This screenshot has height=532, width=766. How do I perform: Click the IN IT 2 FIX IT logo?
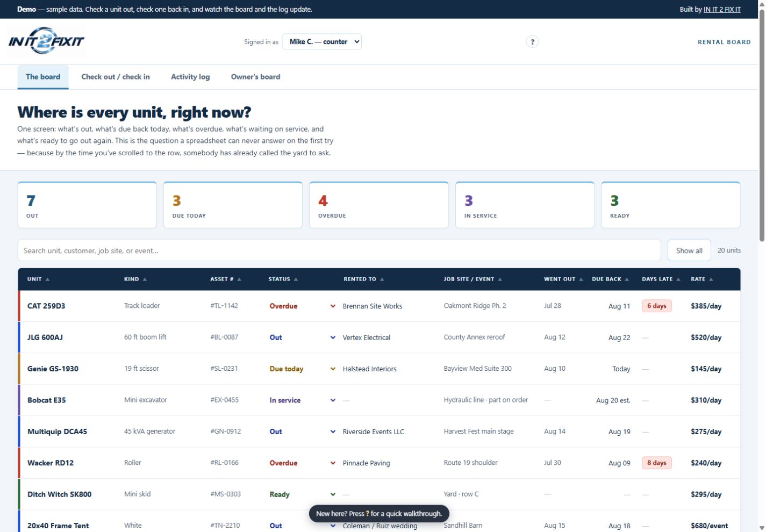click(x=46, y=41)
